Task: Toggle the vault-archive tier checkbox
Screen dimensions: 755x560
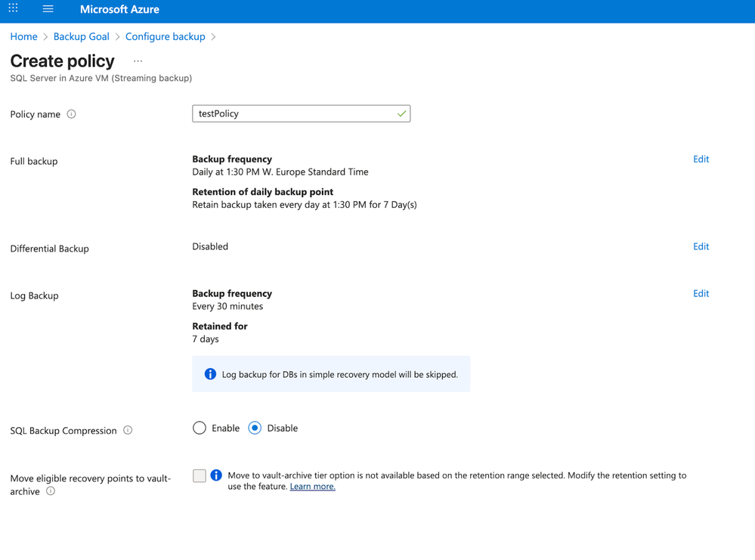Action: (200, 475)
